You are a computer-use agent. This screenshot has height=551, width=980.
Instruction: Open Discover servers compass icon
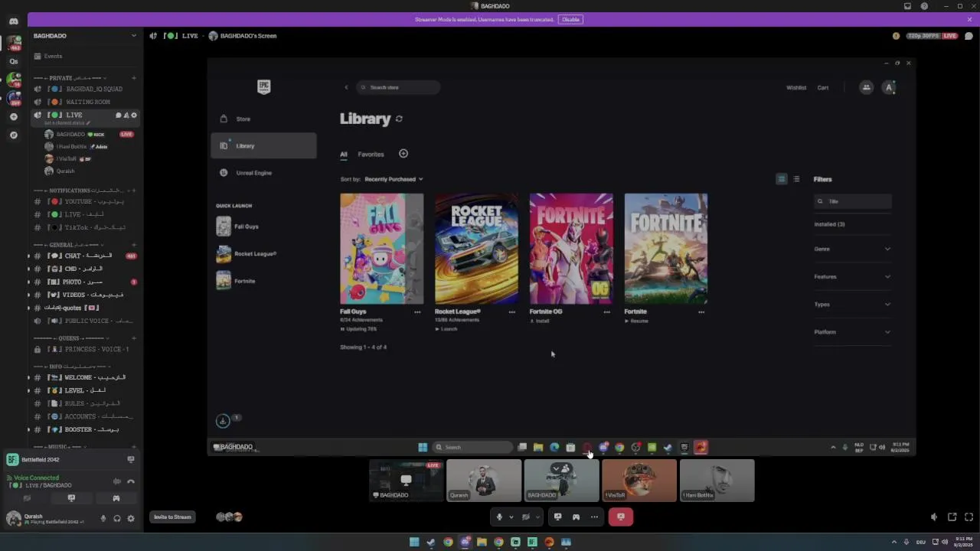(13, 135)
